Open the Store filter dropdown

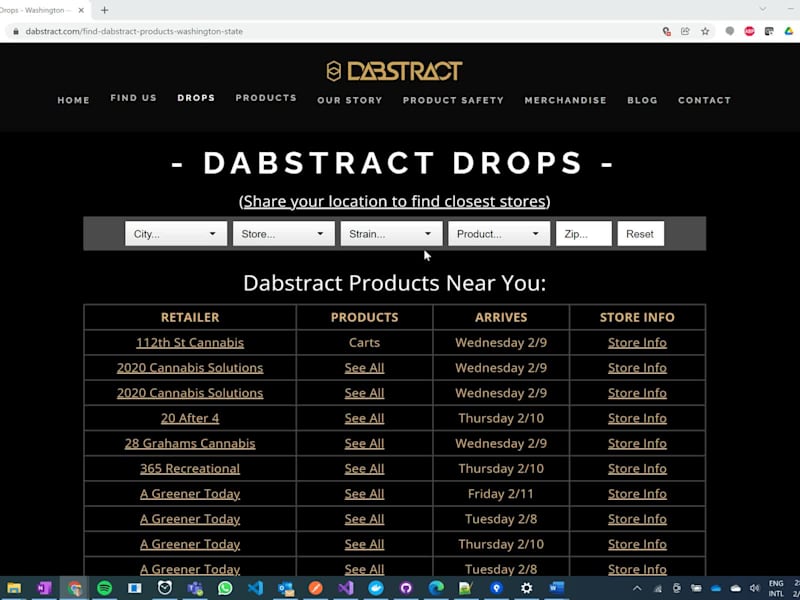tap(284, 234)
